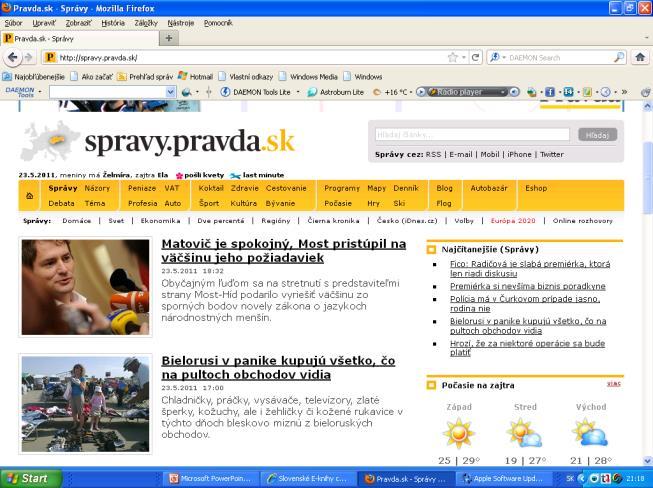Subscribe via the RSS link
653x488 pixels.
[433, 154]
